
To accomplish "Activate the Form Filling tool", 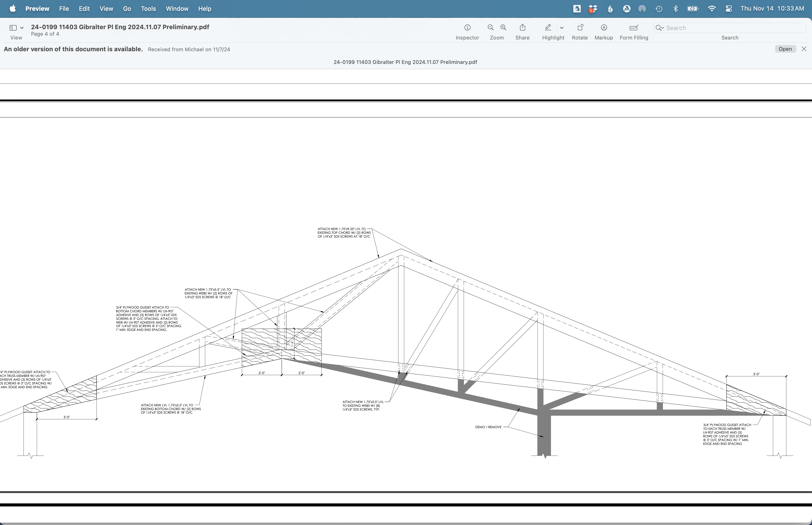I will coord(633,28).
